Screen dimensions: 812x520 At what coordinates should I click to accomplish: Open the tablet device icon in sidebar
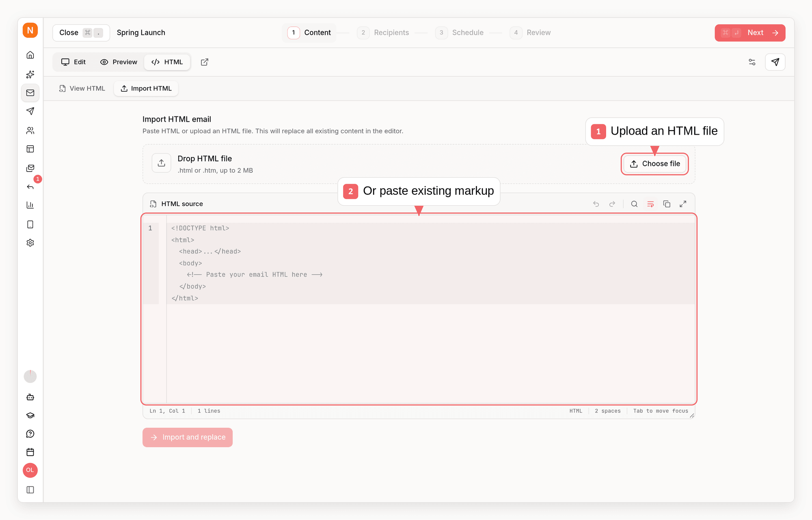click(x=30, y=224)
